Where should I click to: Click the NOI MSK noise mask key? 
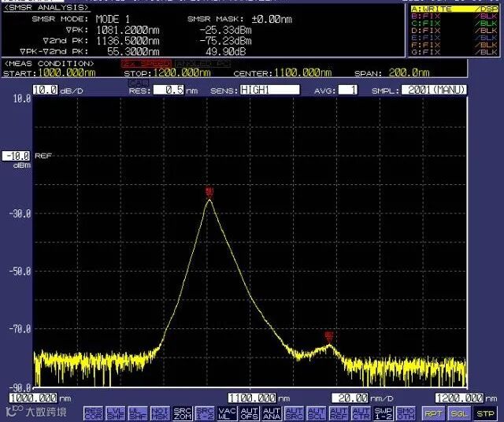click(160, 413)
